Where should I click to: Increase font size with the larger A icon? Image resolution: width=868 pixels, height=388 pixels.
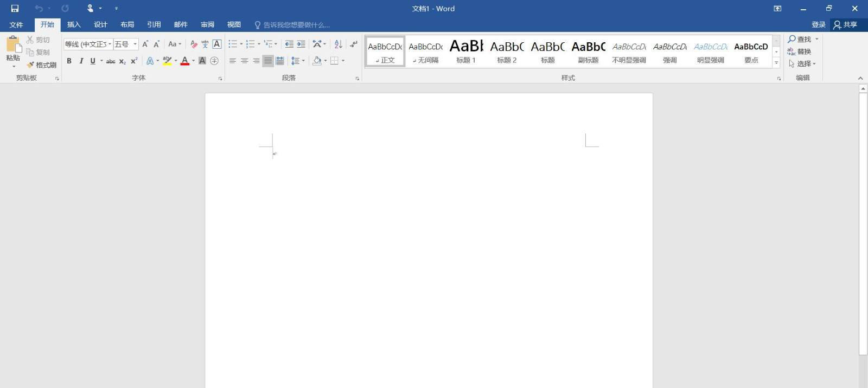(145, 44)
